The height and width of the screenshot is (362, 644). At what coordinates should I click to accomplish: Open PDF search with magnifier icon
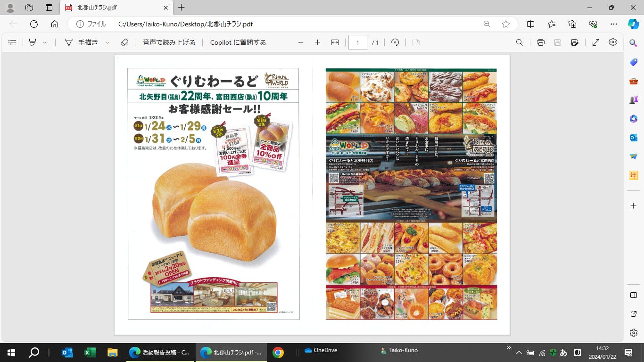point(519,42)
